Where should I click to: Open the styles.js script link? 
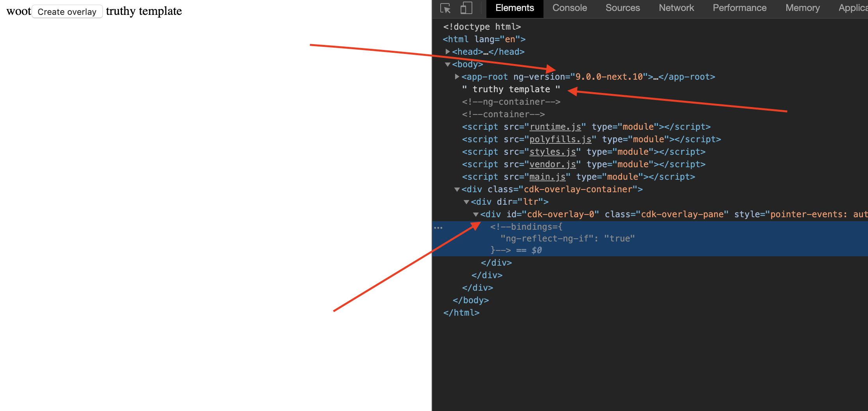[552, 152]
